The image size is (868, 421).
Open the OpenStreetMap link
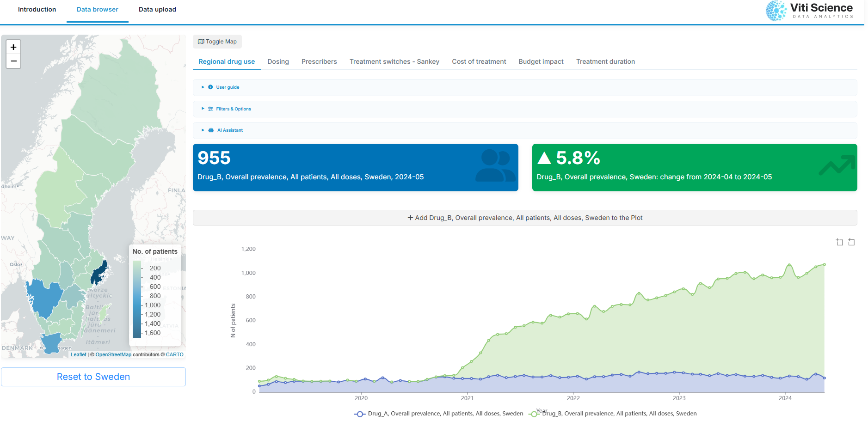[113, 355]
